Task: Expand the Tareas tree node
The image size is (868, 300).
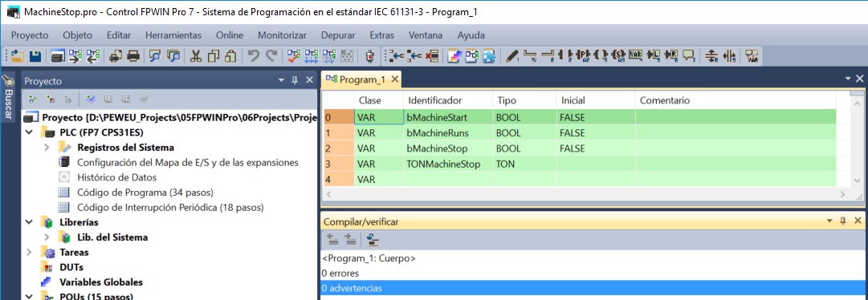Action: click(x=29, y=253)
